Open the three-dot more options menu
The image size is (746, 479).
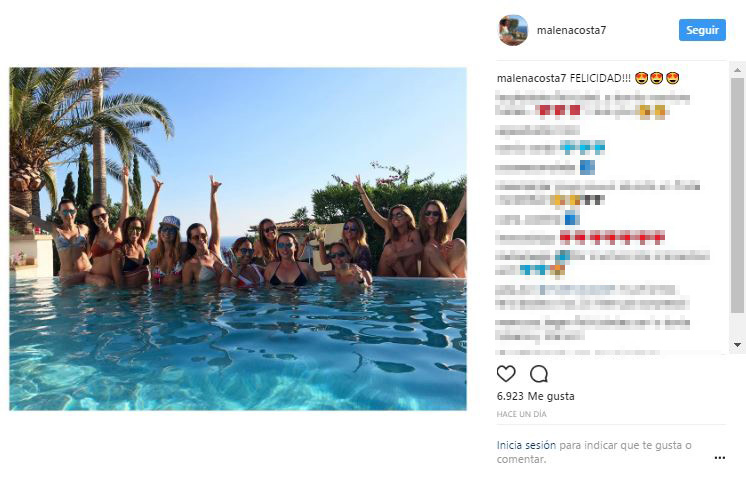(x=720, y=458)
